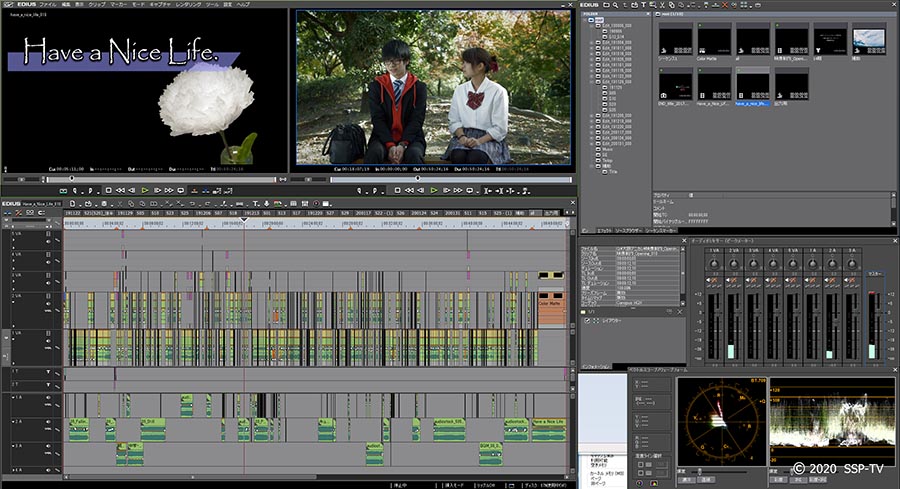Open the エフェクト palette tab
Screen dimensions: 900x489
604,230
